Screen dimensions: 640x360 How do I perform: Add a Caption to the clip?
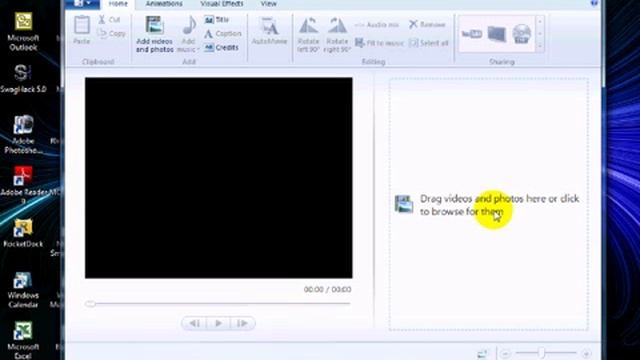point(223,34)
